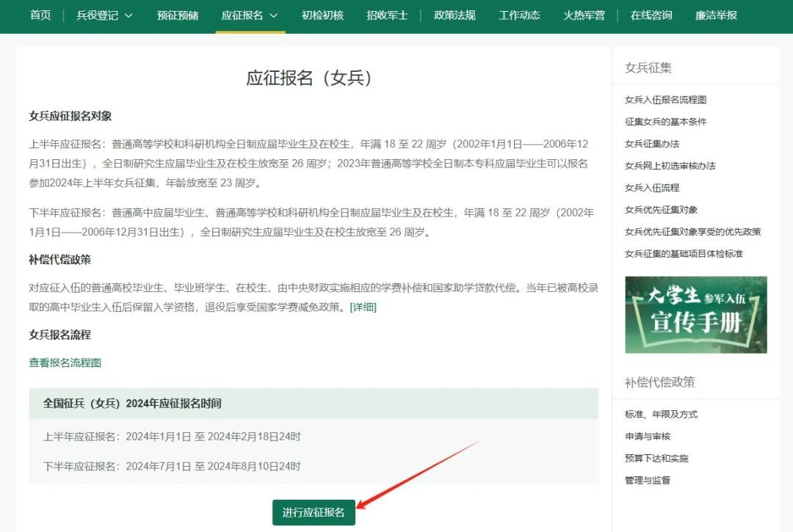
Task: Open the 政策法规 navigation item
Action: click(454, 15)
